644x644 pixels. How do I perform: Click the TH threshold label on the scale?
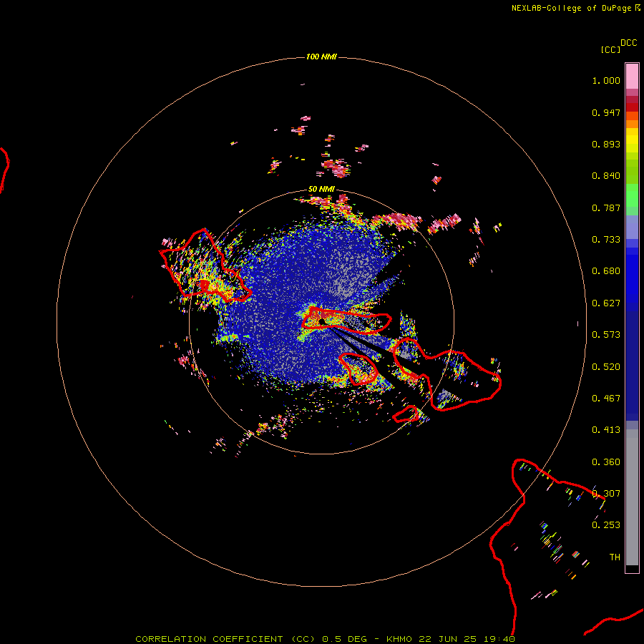coord(615,557)
